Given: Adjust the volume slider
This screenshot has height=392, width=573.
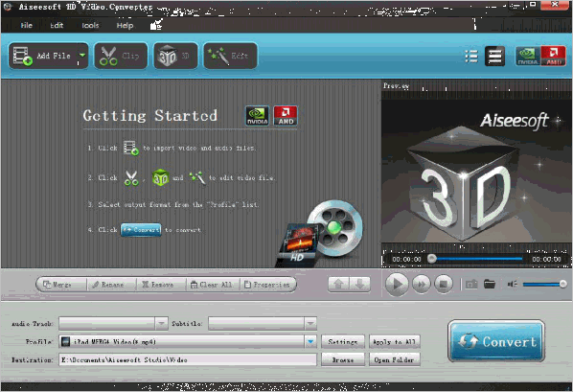Looking at the screenshot, I should click(544, 284).
